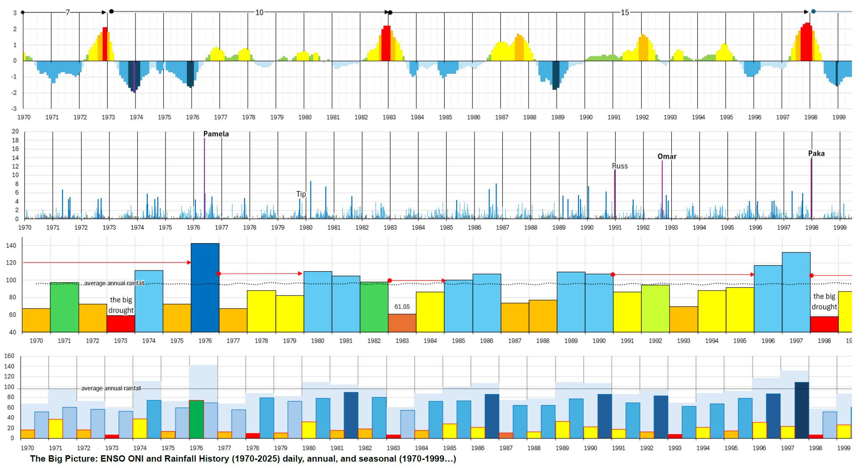868x473 pixels.
Task: Click the Paka typhoon label
Action: [x=816, y=153]
